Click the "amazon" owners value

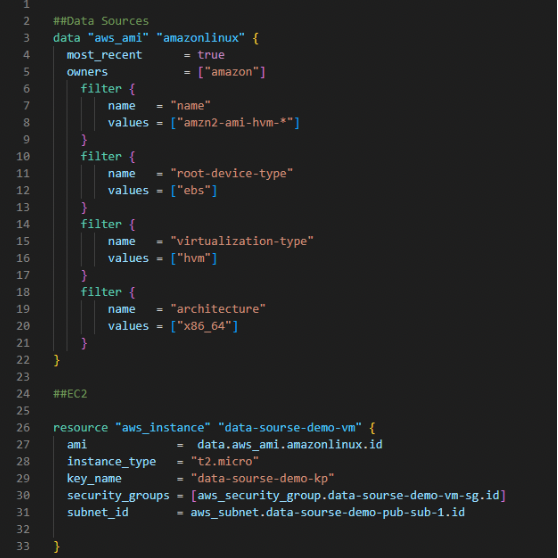pos(232,72)
